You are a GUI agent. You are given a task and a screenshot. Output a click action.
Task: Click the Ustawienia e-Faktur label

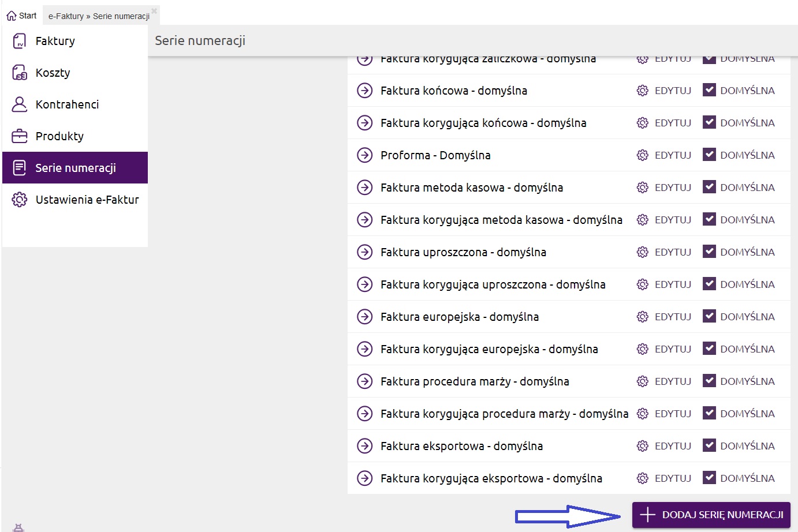pos(87,200)
